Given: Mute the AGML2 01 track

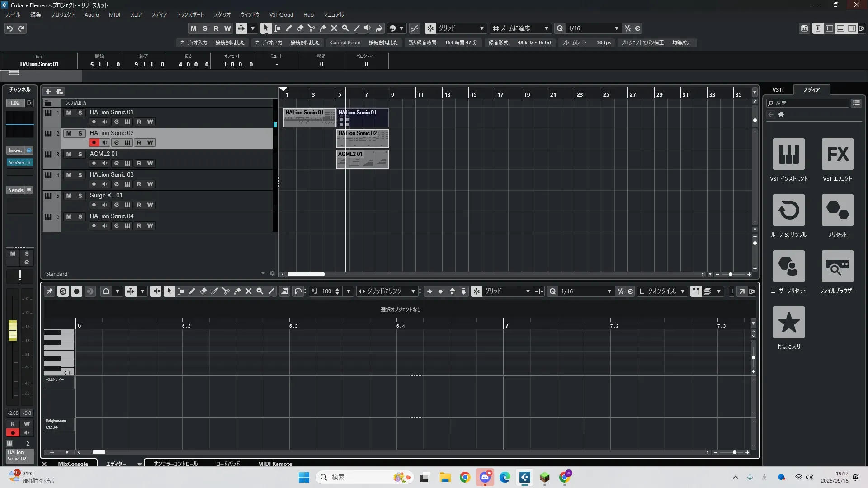Looking at the screenshot, I should pyautogui.click(x=69, y=154).
